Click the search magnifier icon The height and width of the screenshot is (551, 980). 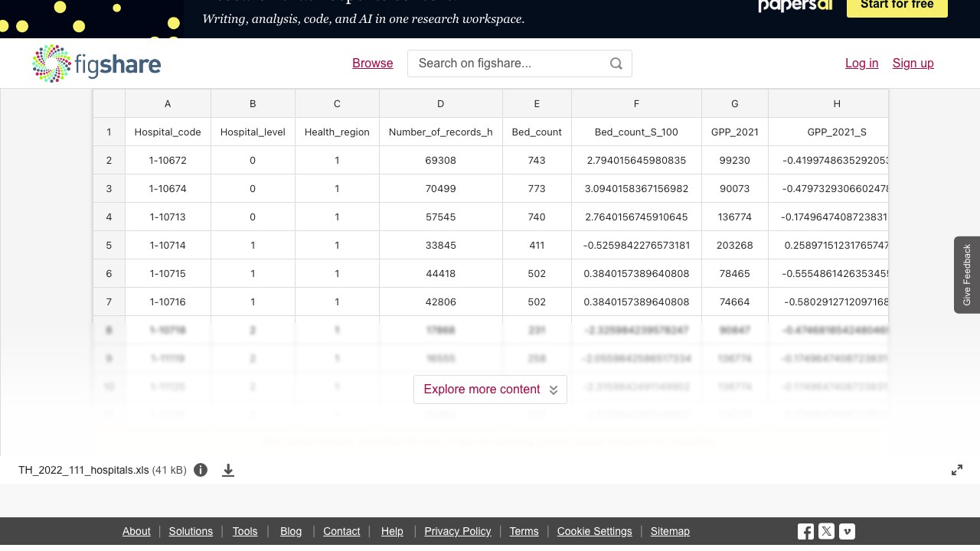[616, 64]
